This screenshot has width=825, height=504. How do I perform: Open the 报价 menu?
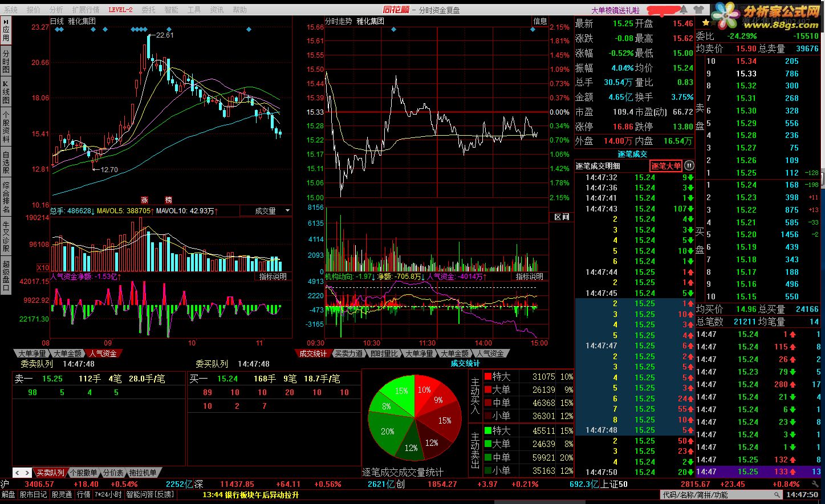34,10
